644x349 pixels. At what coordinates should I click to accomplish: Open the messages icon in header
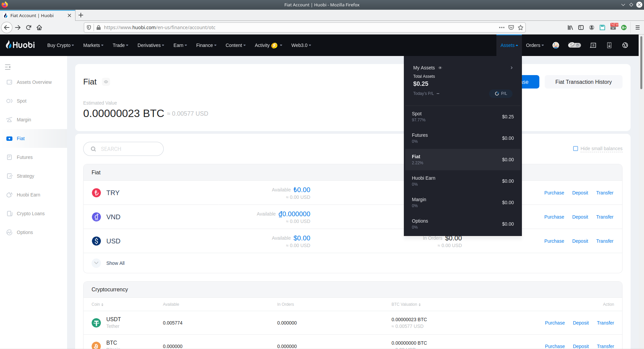(593, 45)
